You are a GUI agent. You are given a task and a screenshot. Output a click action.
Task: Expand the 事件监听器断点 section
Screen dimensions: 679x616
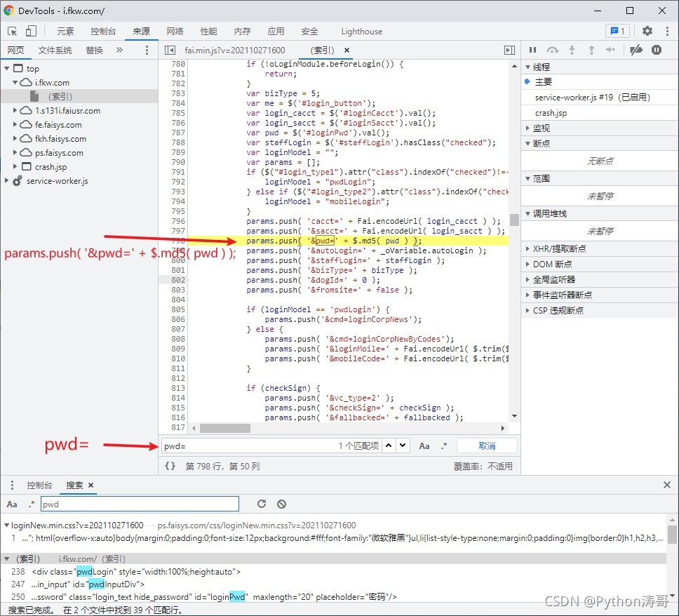click(x=527, y=295)
